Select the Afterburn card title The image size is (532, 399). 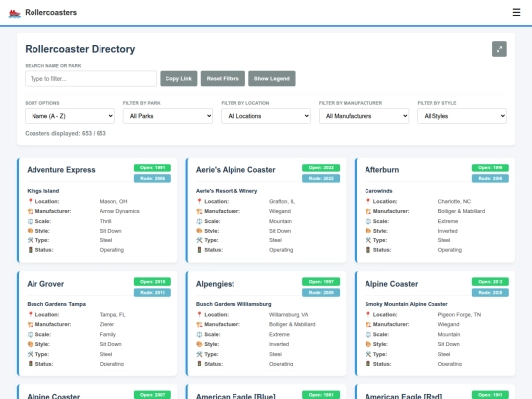click(x=382, y=170)
